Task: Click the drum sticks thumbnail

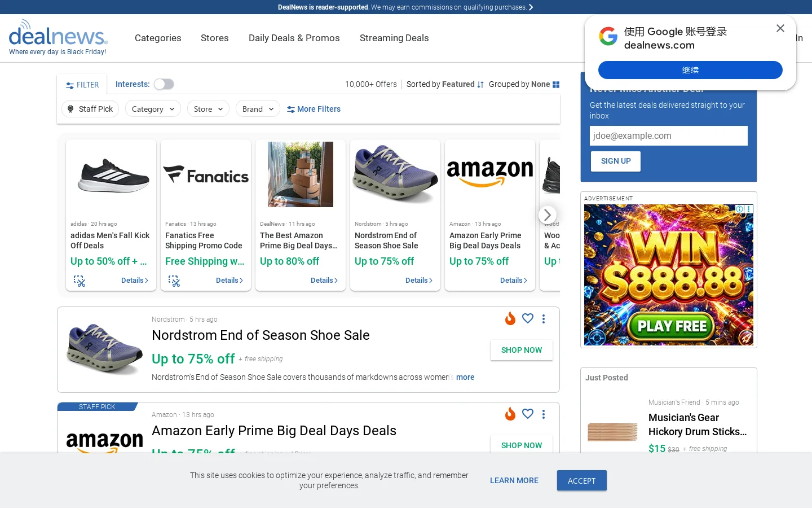Action: point(612,432)
